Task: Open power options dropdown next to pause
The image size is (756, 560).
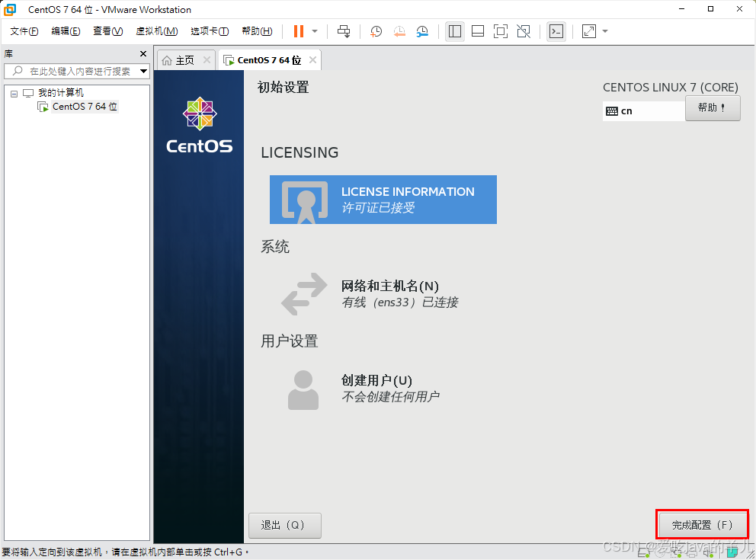Action: coord(315,31)
